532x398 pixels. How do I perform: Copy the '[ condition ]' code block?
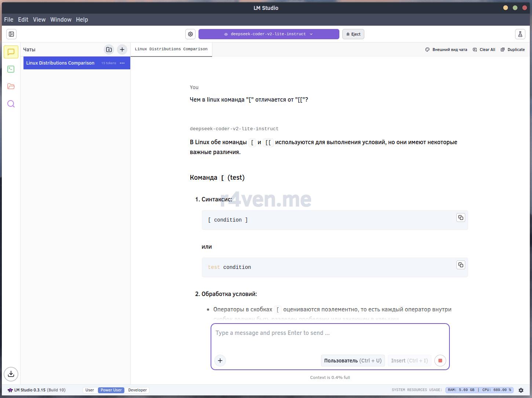[x=460, y=218]
